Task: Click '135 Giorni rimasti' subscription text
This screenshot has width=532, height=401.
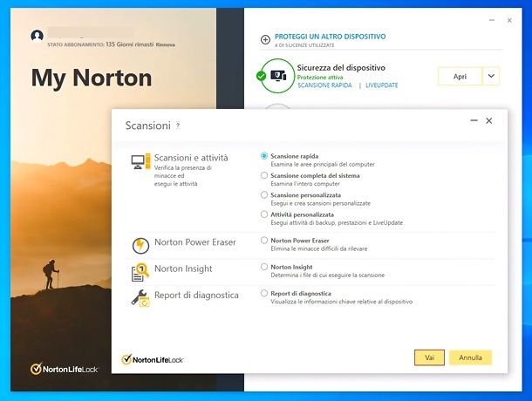Action: coord(130,44)
